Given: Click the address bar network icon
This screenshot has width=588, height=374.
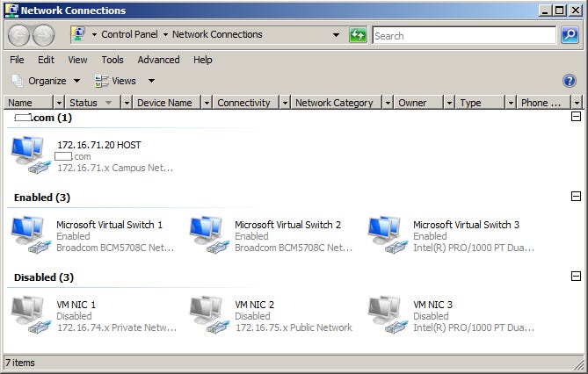Looking at the screenshot, I should point(78,34).
